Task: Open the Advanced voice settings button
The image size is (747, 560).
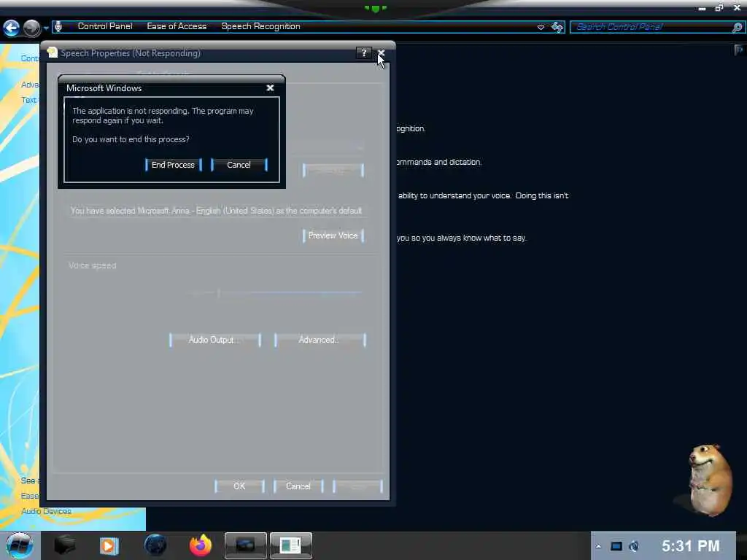Action: tap(320, 340)
